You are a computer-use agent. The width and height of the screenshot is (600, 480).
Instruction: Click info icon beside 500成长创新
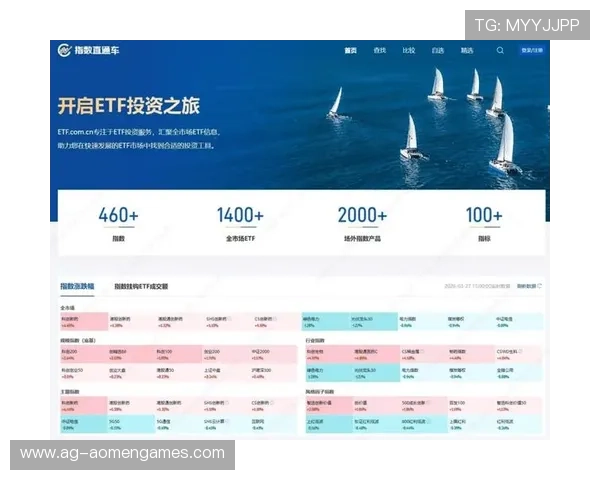[x=427, y=403]
